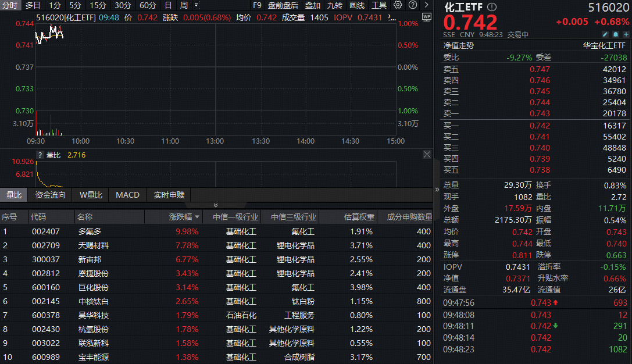Click the pencil edit icon above 化工ETF quote
This screenshot has height=364, width=632.
click(605, 34)
